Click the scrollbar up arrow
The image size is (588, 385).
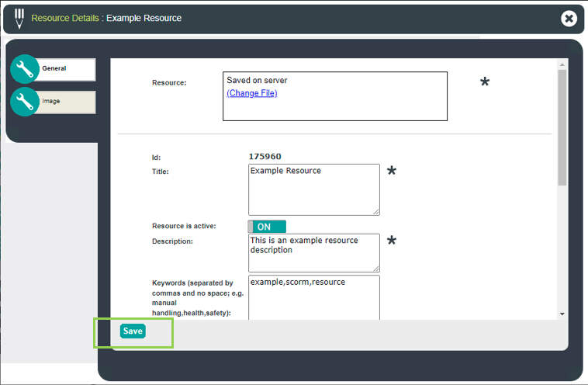tap(562, 64)
